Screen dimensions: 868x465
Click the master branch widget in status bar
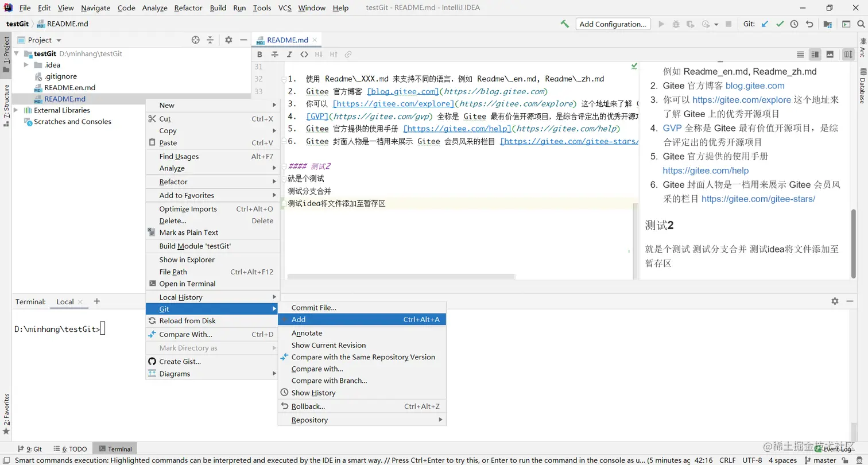[820, 460]
